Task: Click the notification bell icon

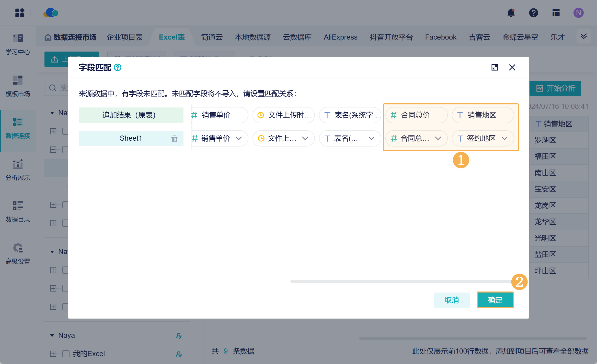Action: click(x=511, y=13)
